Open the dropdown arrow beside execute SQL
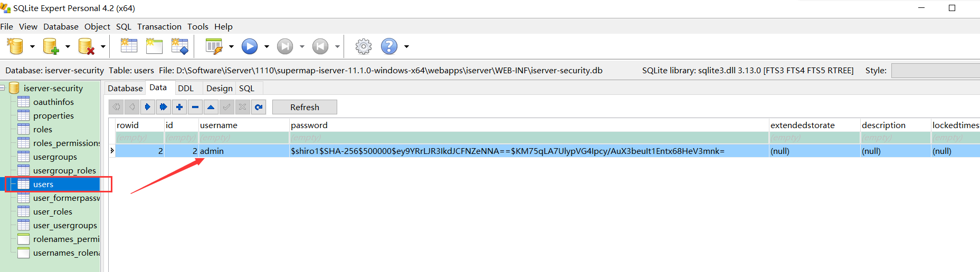 [x=267, y=46]
